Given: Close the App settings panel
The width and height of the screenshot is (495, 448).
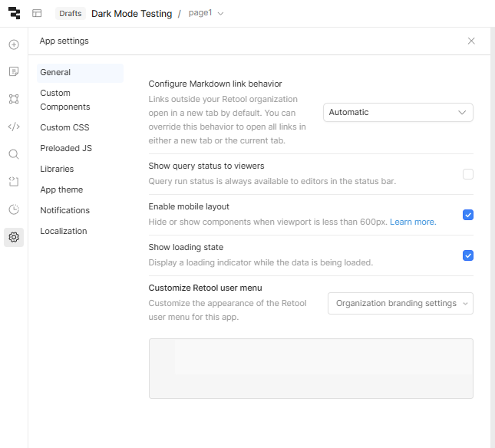Looking at the screenshot, I should point(471,41).
